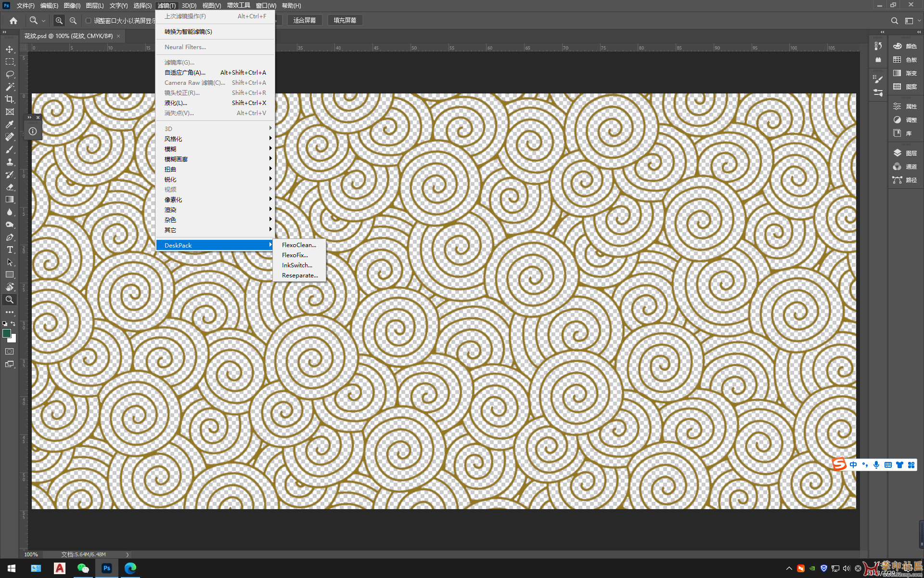Select the Rectangle shape tool
This screenshot has height=578, width=924.
pyautogui.click(x=10, y=275)
